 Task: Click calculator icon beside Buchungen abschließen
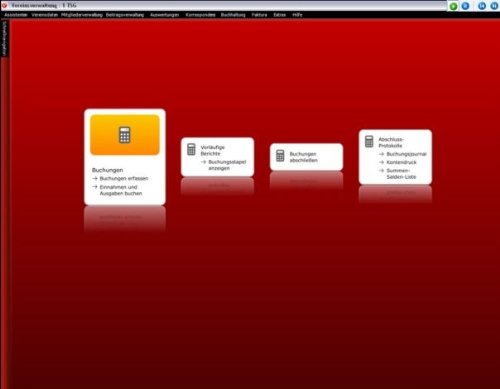[x=280, y=156]
